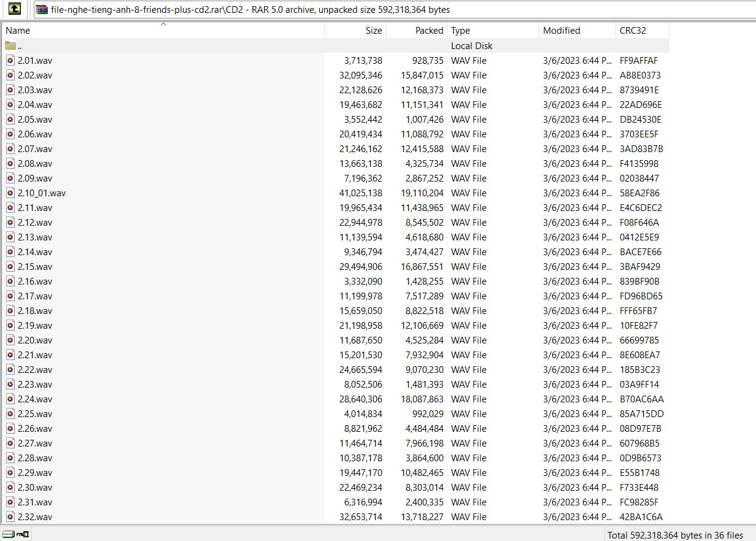Select file 2.05.wav in the list

pyautogui.click(x=35, y=119)
